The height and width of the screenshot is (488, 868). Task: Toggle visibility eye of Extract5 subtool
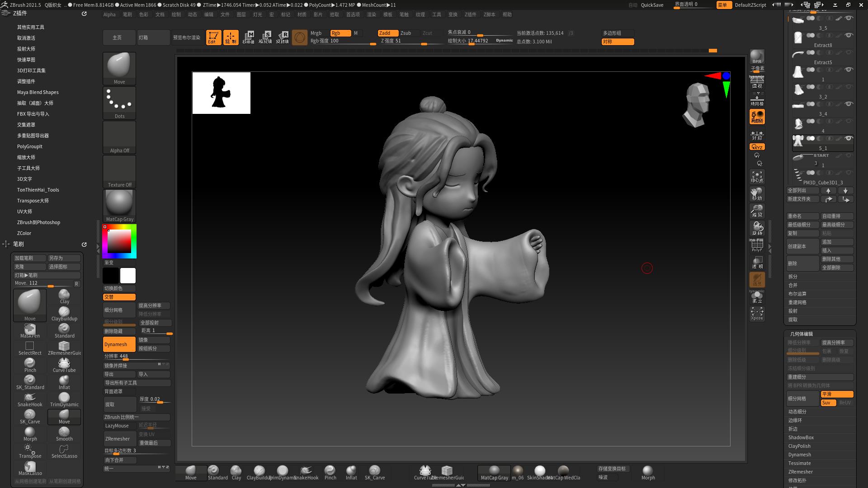click(x=849, y=52)
